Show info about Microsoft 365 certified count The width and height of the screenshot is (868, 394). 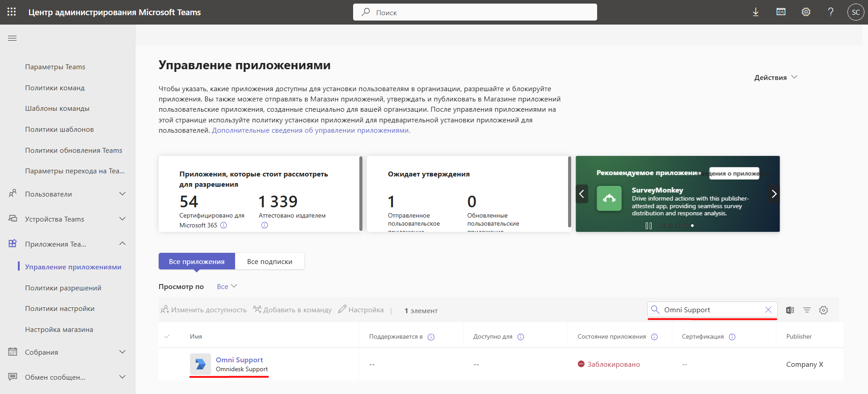(223, 225)
